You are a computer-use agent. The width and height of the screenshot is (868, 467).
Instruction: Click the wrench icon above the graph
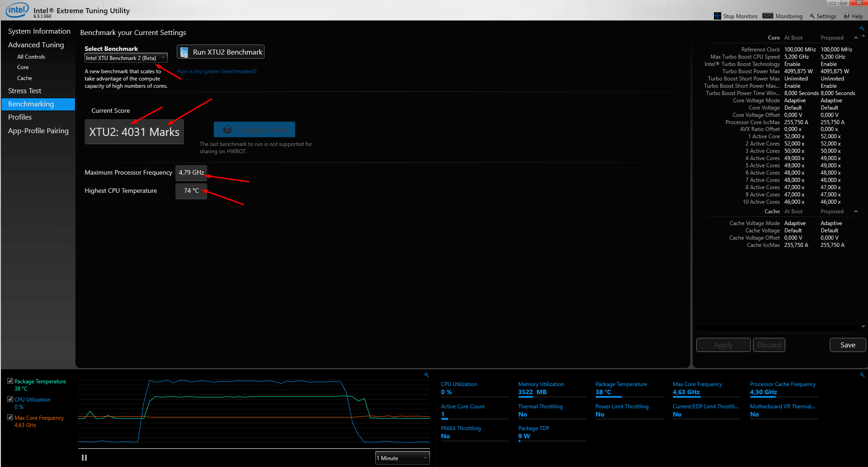(x=426, y=375)
